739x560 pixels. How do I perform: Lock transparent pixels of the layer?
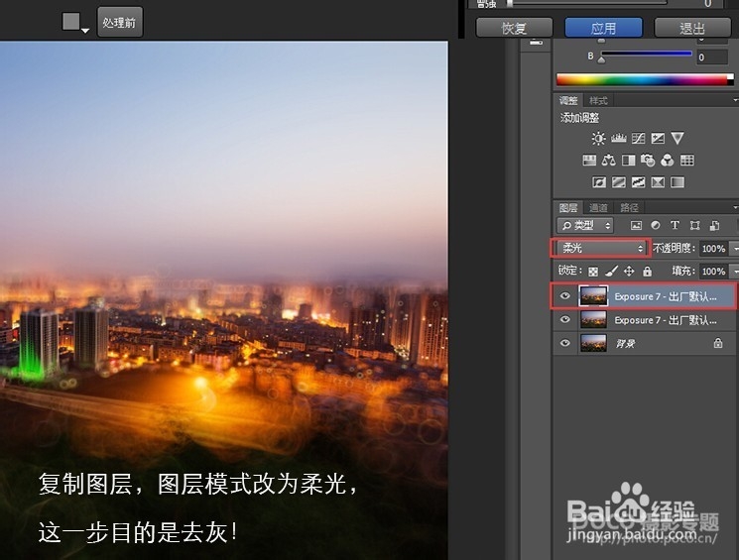coord(593,272)
